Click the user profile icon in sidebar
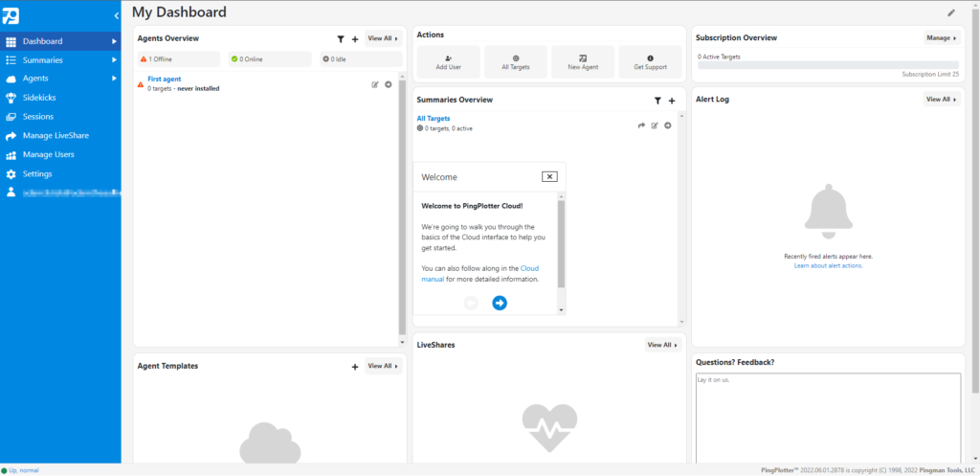This screenshot has width=980, height=476. click(11, 193)
